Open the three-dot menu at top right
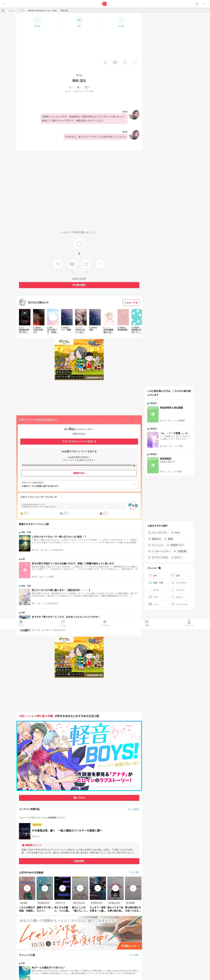Screen dimensions: 210x980 pos(205,4)
